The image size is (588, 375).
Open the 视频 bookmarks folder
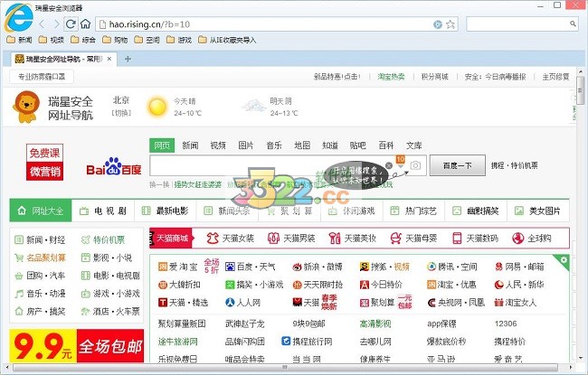coord(52,40)
